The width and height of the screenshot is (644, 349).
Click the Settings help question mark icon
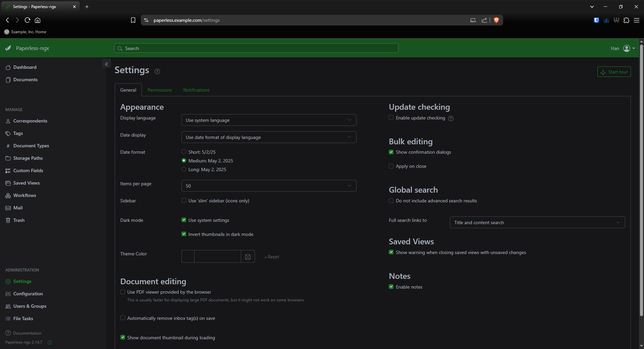pos(157,71)
